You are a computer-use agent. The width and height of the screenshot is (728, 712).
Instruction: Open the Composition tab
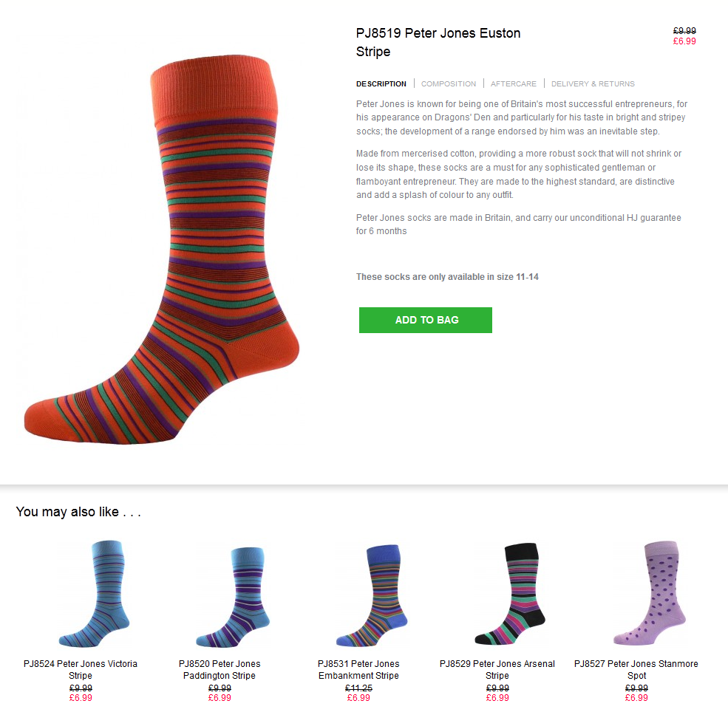click(x=448, y=84)
